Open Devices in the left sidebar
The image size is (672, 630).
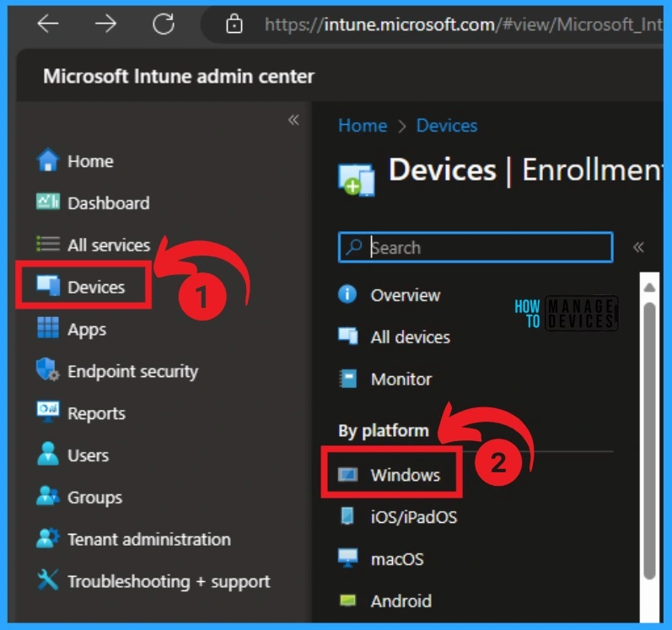point(96,287)
